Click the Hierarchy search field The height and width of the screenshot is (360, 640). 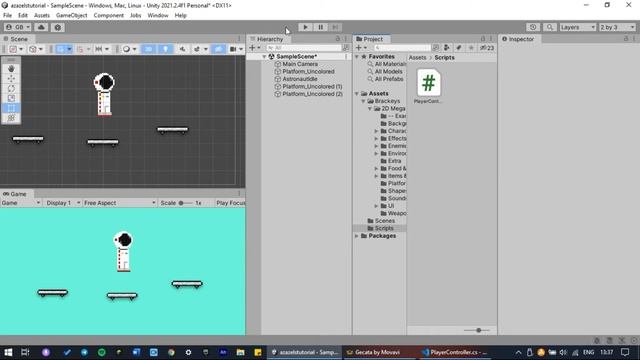304,48
